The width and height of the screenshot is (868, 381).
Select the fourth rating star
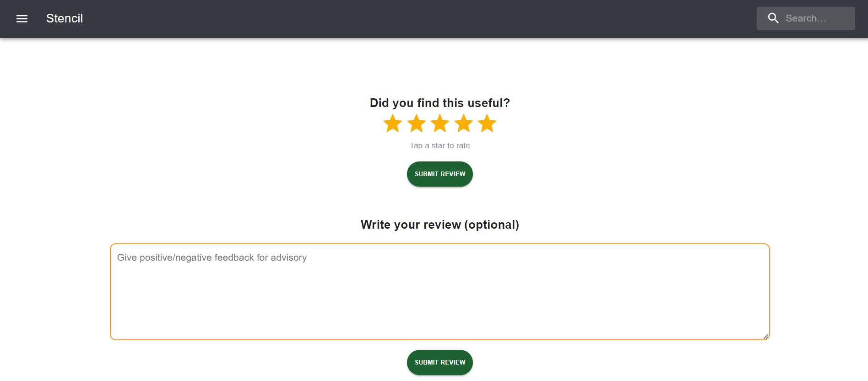tap(463, 123)
